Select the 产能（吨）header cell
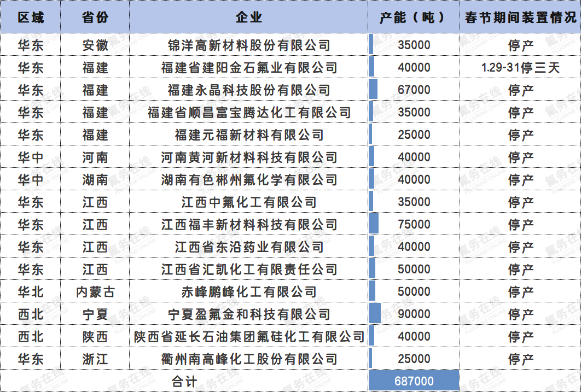 click(414, 17)
